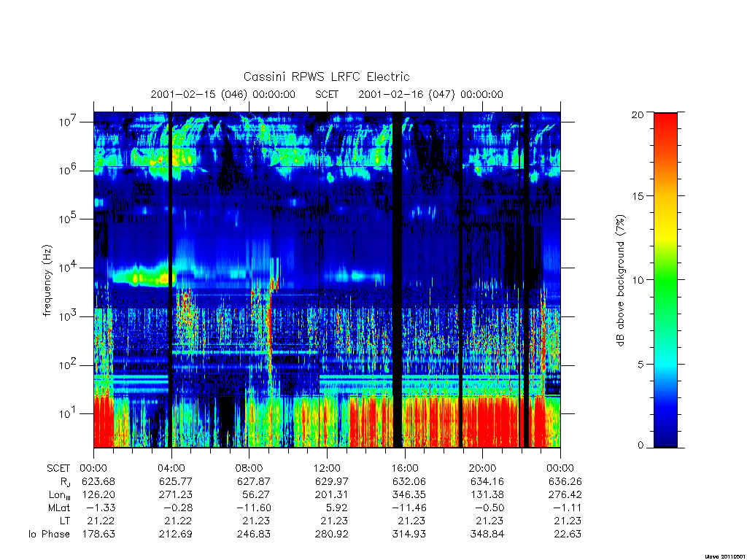Click the Lon III value 276.42
This screenshot has height=560, width=747.
pos(565,495)
